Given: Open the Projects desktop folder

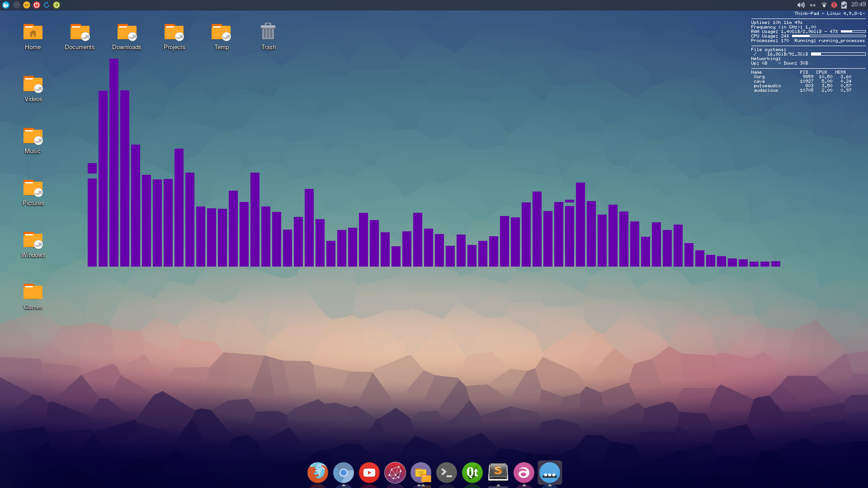Looking at the screenshot, I should [174, 36].
